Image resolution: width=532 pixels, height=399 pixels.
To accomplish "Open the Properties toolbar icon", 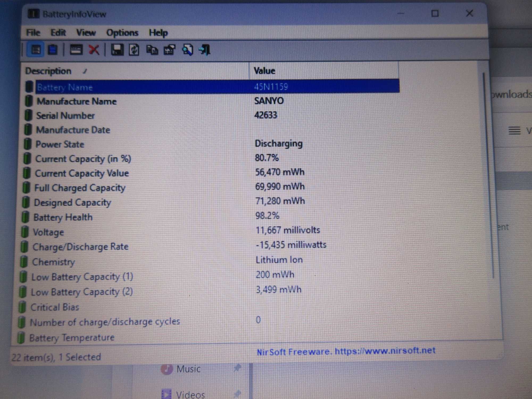I will (170, 50).
